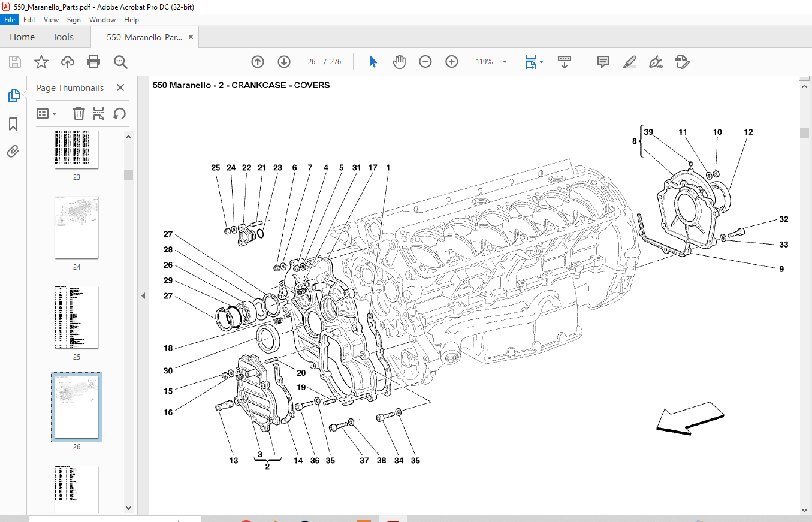Select the Highlight text pen tool
This screenshot has height=522, width=812.
[629, 62]
